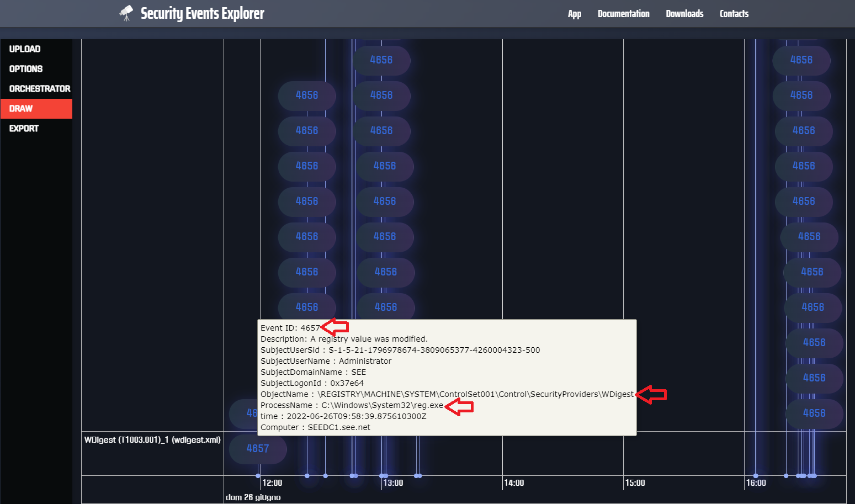Open the Contacts nav link

click(734, 14)
